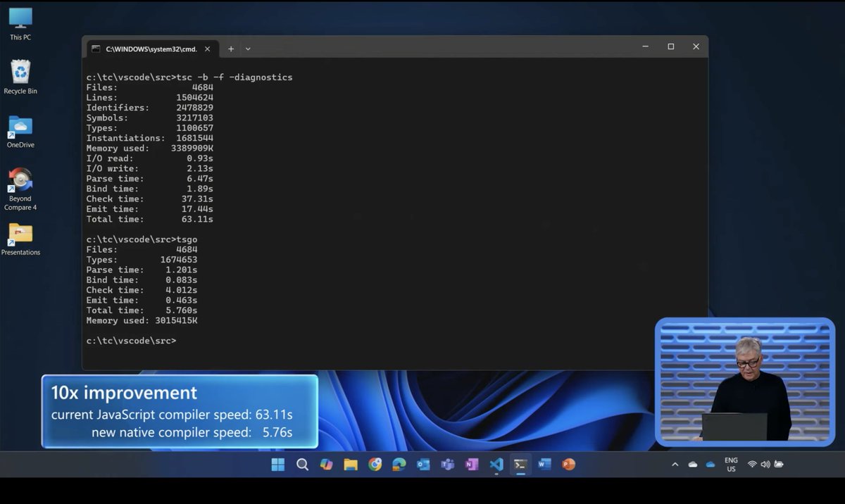Open Google Chrome from the taskbar
The height and width of the screenshot is (504, 845).
point(375,465)
